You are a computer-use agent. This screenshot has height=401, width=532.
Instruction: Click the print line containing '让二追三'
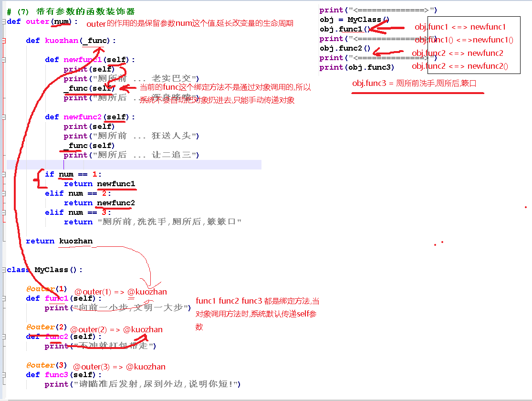click(x=131, y=155)
